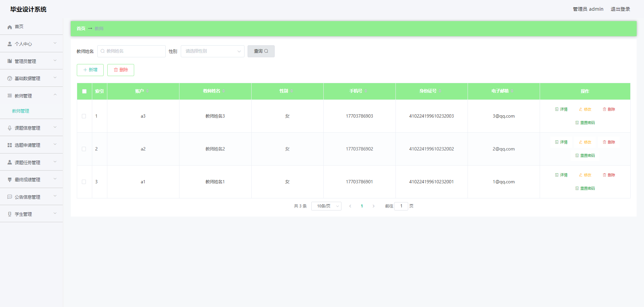This screenshot has height=307, width=644.
Task: Click the trophy icon beside 最终成绩管理
Action: point(10,180)
